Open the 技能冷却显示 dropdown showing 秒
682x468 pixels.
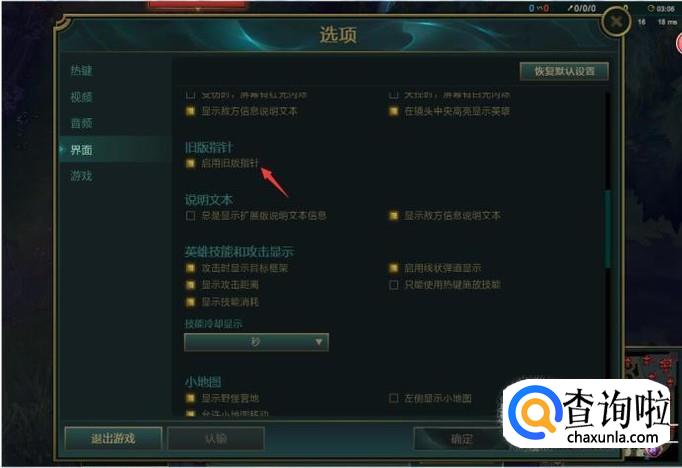[257, 342]
